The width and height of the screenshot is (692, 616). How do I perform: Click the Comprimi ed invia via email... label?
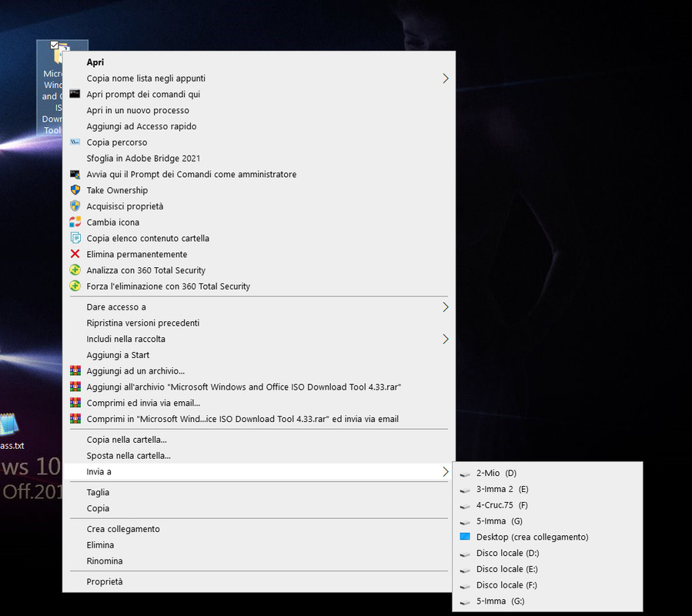(143, 403)
